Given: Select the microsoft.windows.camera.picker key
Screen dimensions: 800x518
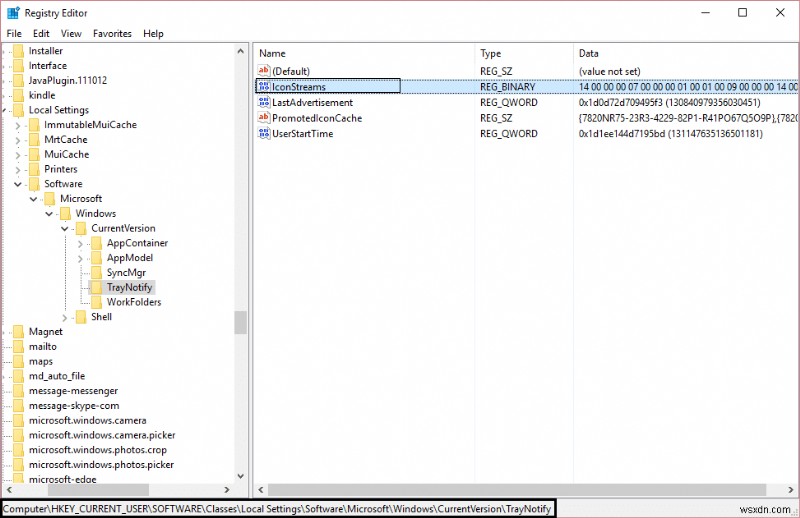Looking at the screenshot, I should pos(102,435).
